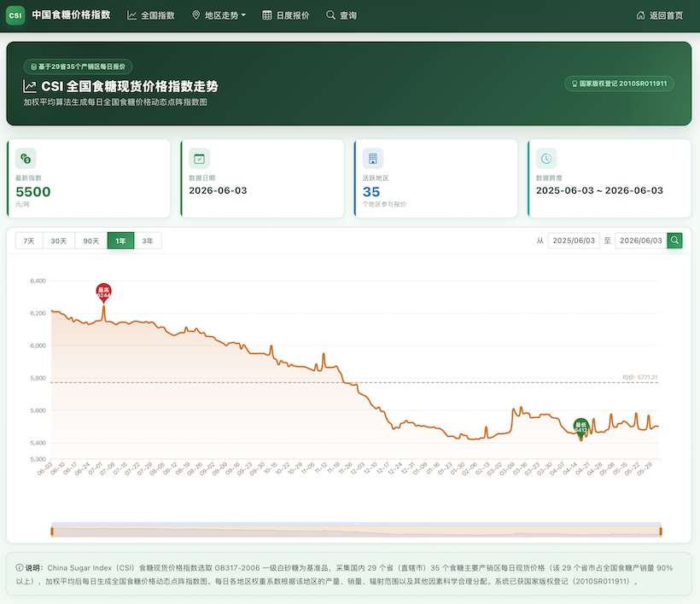Select the 30天 range tab
This screenshot has width=700, height=604.
click(59, 241)
